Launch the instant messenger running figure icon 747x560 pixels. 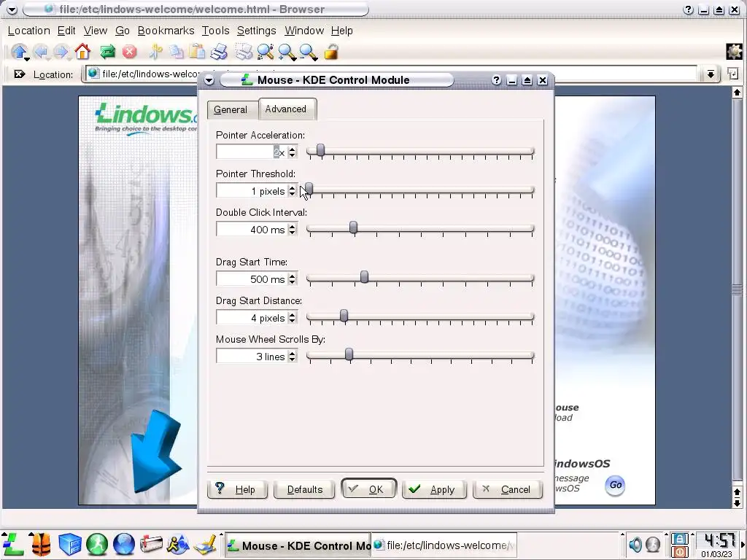click(178, 544)
